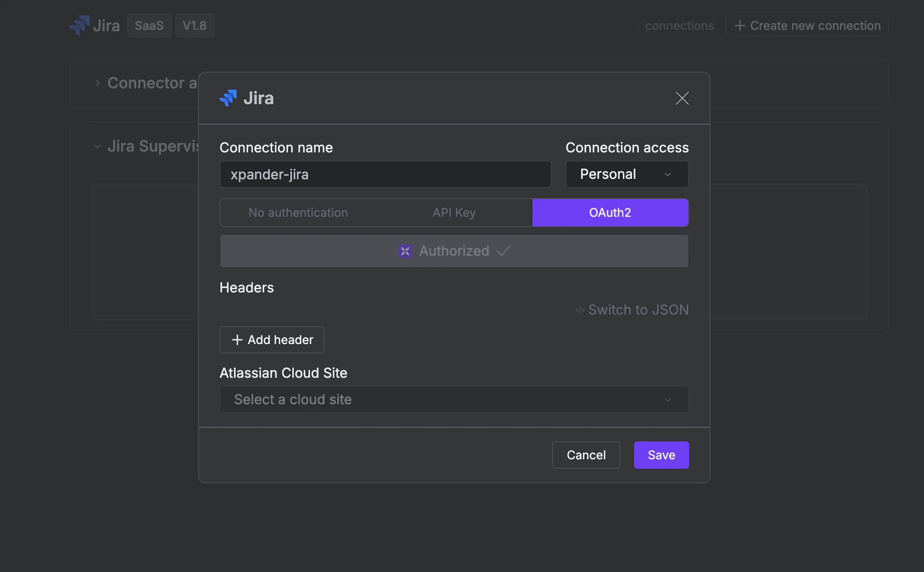The height and width of the screenshot is (572, 924).
Task: Click the Jira logo in page header
Action: coord(80,26)
